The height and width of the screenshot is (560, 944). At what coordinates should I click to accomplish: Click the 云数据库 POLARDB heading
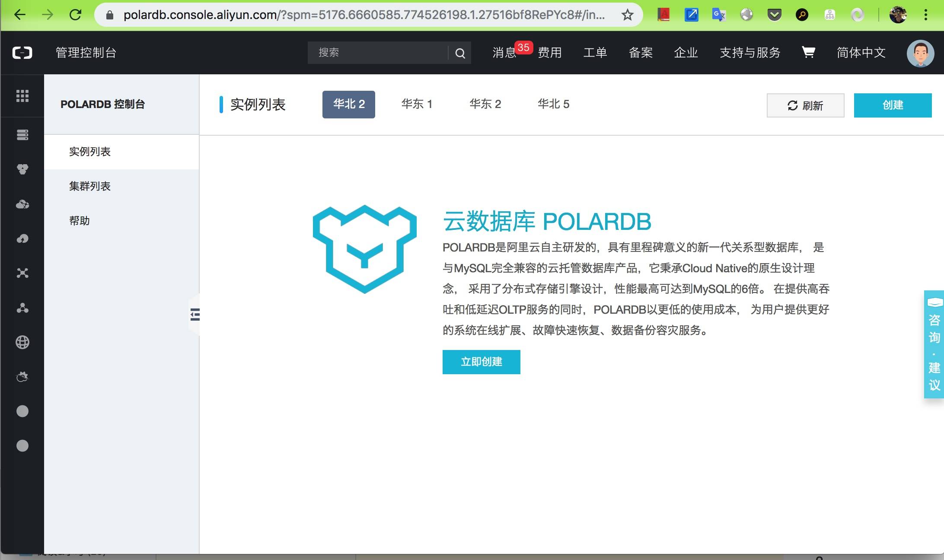547,222
